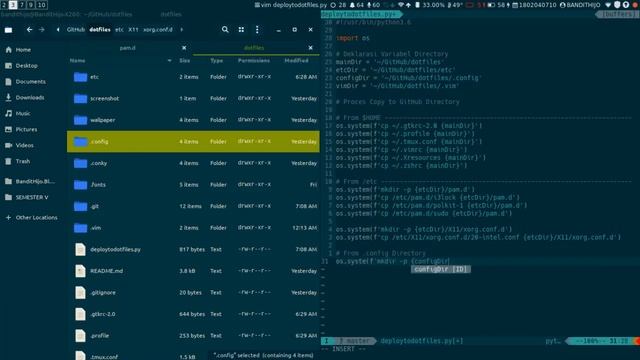
Task: Select the .vim folder icon
Action: 80,228
